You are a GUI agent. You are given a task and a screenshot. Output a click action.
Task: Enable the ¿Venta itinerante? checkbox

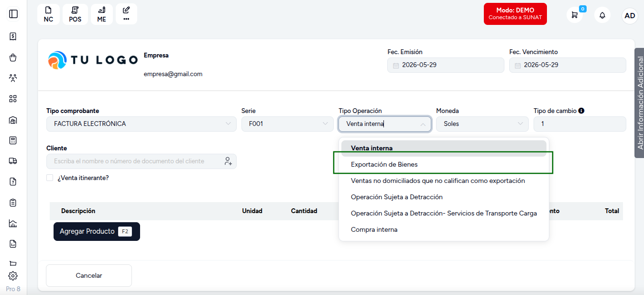pyautogui.click(x=50, y=178)
